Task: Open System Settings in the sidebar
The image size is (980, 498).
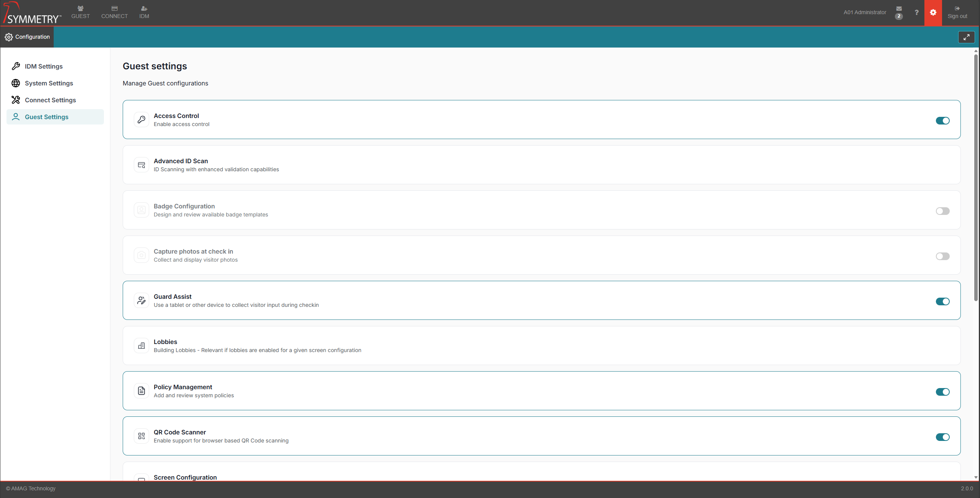Action: 49,83
